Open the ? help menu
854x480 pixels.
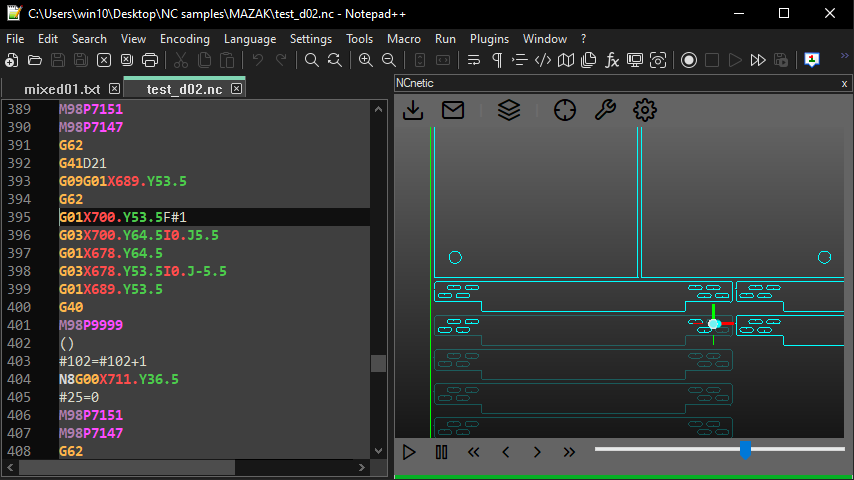coord(583,39)
